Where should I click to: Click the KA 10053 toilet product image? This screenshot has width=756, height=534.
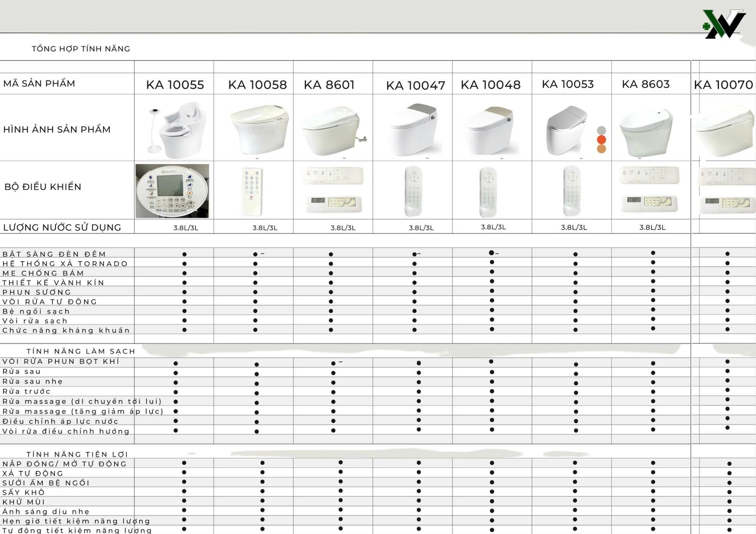[566, 130]
